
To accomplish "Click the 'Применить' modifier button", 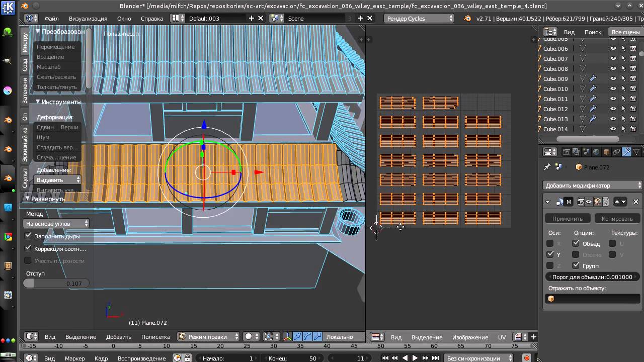I will (x=568, y=218).
